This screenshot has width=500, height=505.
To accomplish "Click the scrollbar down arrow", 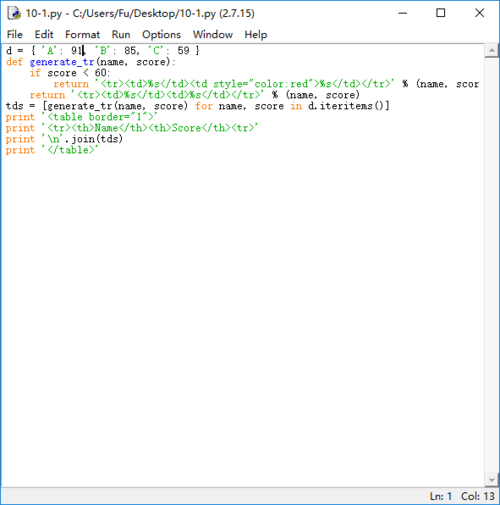I will (x=492, y=480).
